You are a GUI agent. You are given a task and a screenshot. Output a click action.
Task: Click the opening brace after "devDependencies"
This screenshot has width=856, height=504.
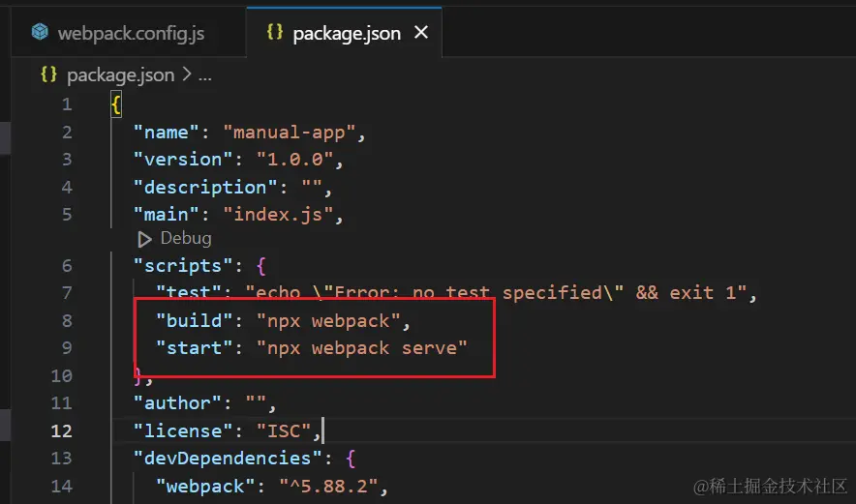coord(351,459)
